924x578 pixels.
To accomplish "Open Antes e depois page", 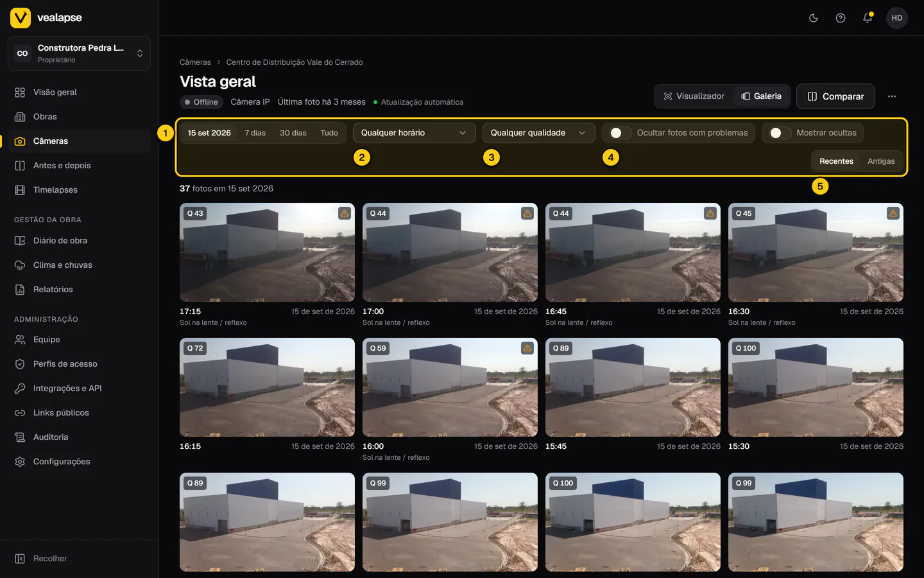I will [79, 166].
